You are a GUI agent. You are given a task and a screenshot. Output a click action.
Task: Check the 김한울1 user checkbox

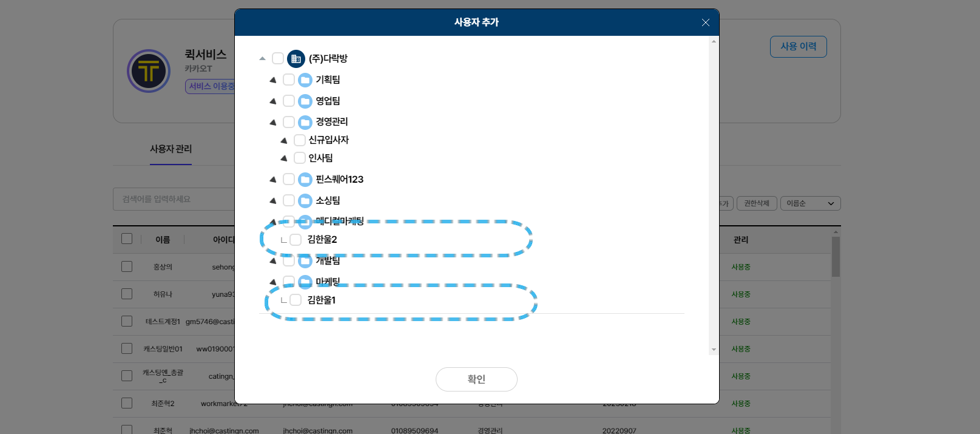pyautogui.click(x=296, y=300)
